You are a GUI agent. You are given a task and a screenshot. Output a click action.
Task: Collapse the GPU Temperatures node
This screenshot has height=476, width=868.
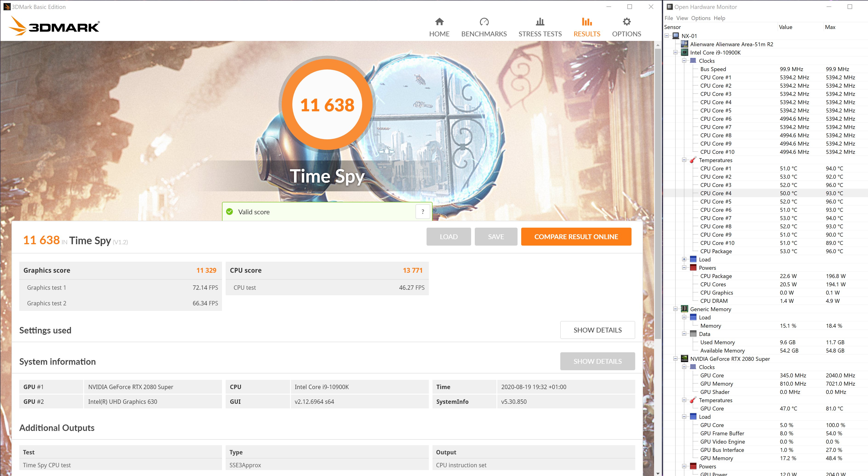point(684,400)
